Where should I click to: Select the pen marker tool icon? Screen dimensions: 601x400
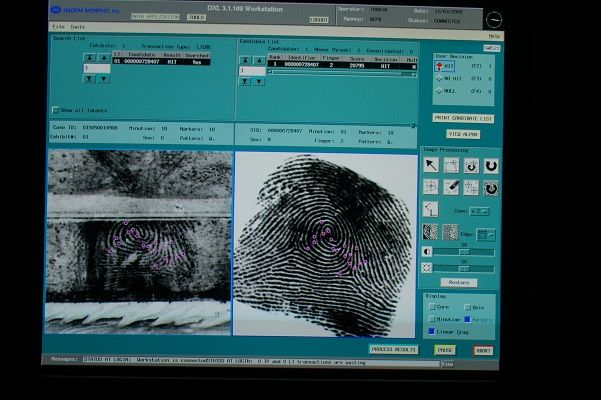point(451,187)
